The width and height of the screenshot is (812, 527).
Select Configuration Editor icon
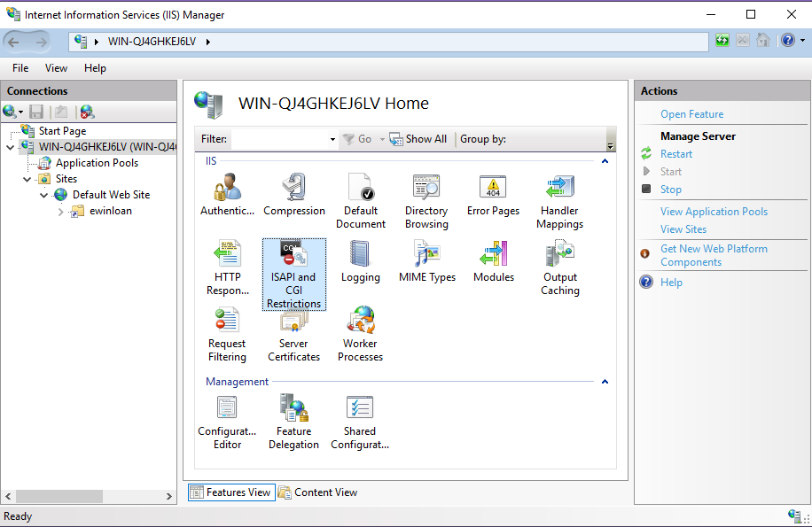(227, 422)
